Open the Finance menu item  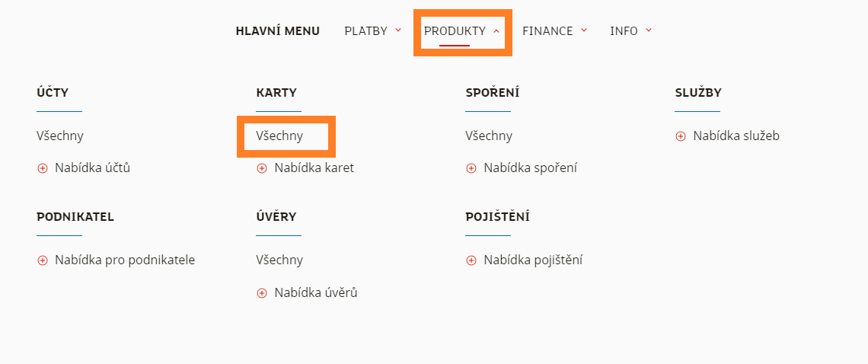(547, 31)
